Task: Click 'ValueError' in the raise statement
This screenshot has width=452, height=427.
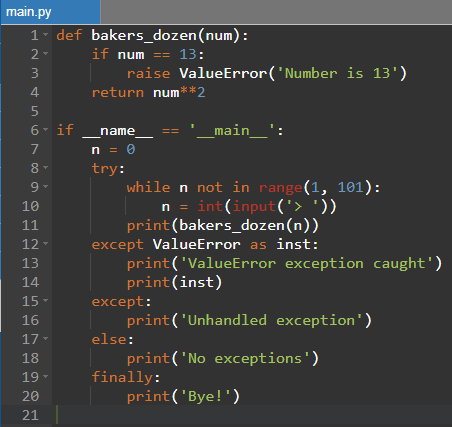Action: (x=223, y=73)
